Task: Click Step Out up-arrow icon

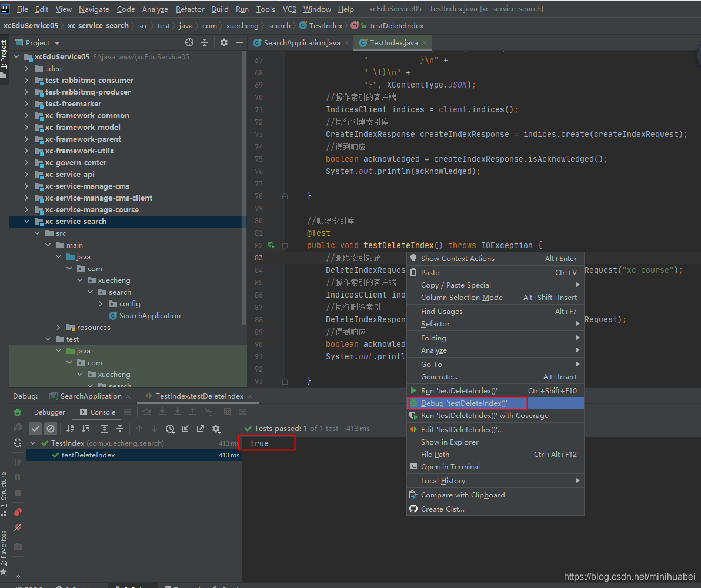Action: coord(193,412)
